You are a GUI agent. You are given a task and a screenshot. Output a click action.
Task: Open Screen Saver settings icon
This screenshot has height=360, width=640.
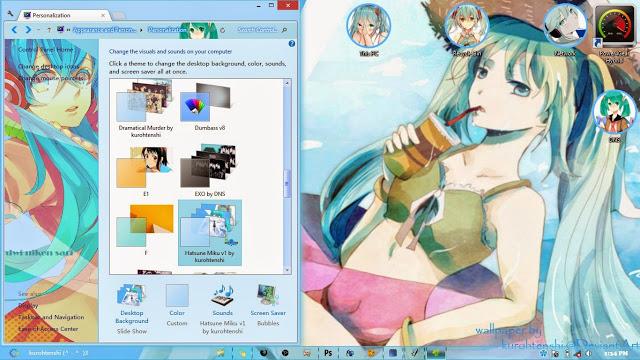268,305
